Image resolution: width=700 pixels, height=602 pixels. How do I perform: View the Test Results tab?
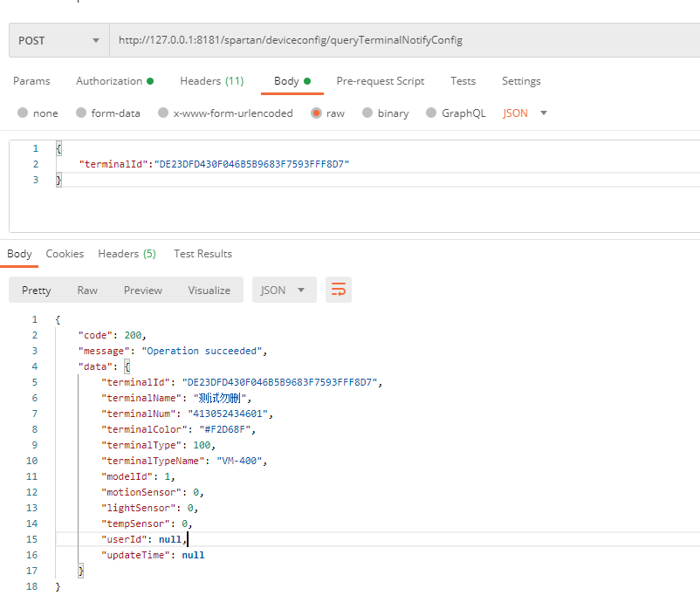tap(202, 254)
